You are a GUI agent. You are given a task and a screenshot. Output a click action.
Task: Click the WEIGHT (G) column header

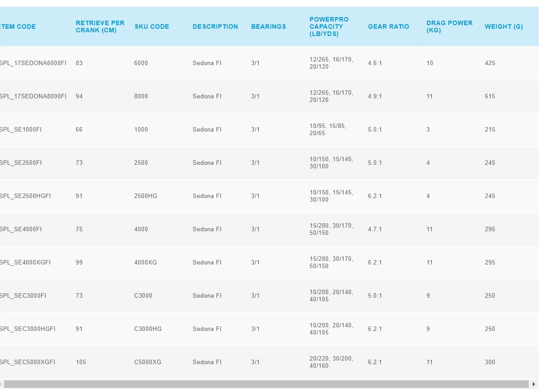[504, 26]
